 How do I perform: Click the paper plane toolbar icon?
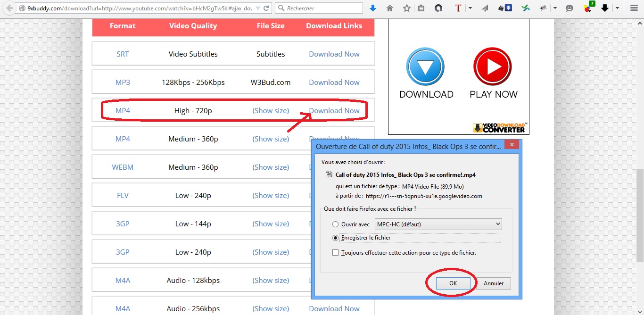[486, 8]
